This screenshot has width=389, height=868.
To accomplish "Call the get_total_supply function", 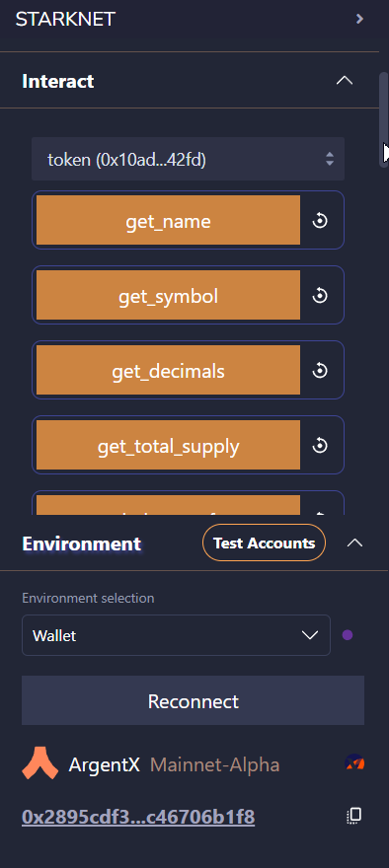I will tap(168, 445).
